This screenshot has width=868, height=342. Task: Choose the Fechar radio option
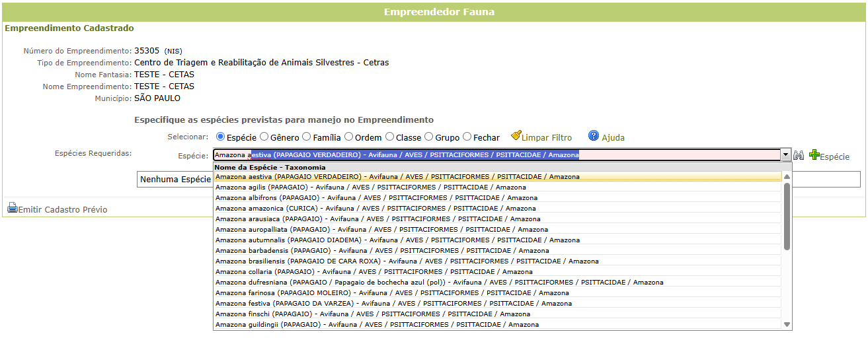tap(467, 137)
